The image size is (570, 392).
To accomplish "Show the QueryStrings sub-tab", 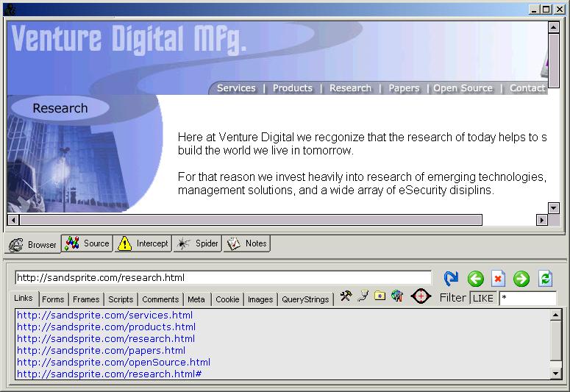I will [x=305, y=299].
